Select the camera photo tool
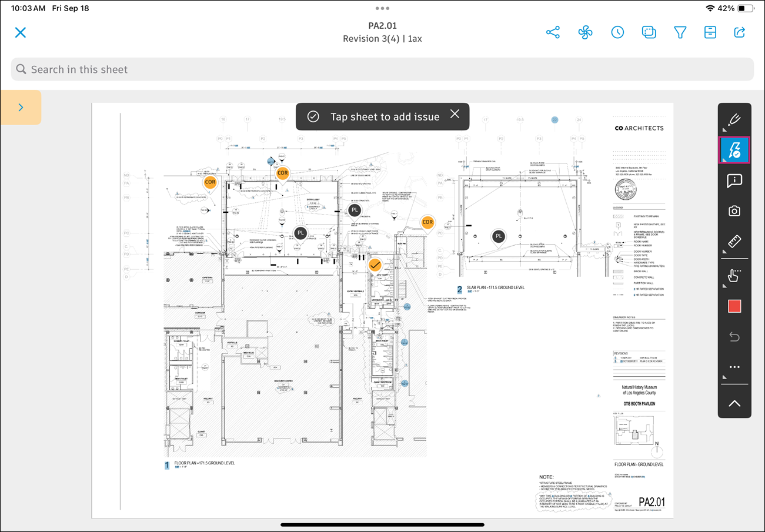This screenshot has height=532, width=765. (734, 211)
